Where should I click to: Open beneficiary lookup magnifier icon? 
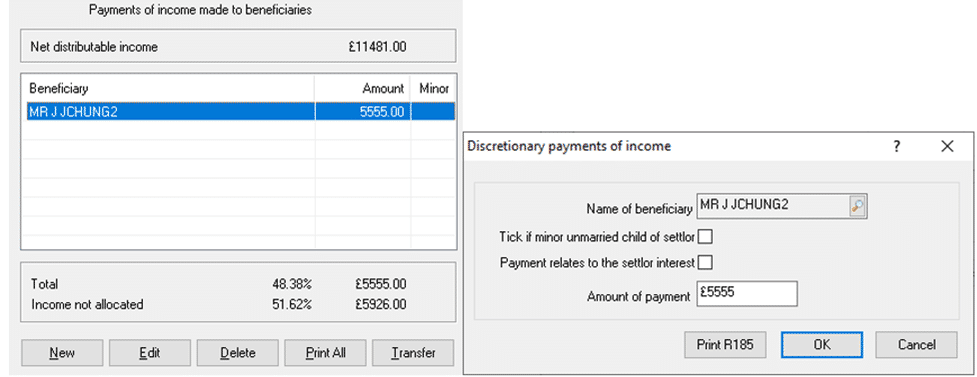(x=857, y=206)
